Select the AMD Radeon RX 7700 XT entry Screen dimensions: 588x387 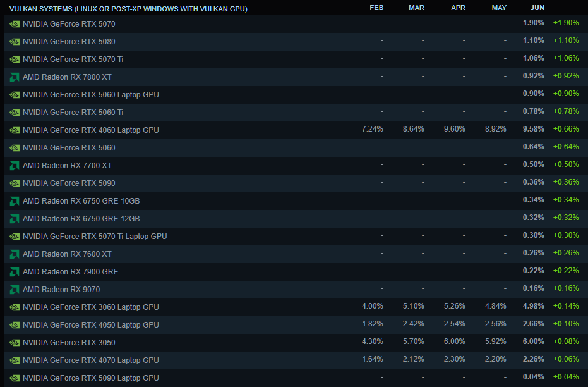point(67,166)
